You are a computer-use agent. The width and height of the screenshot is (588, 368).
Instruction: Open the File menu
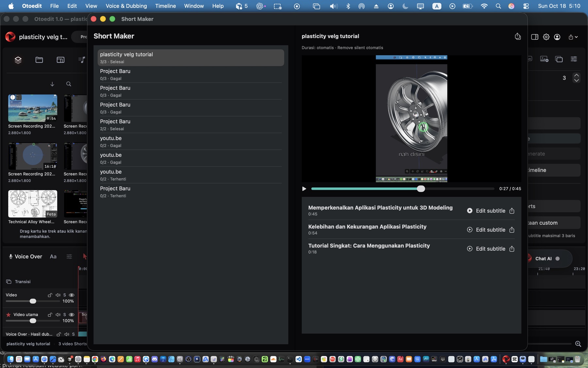click(x=54, y=6)
